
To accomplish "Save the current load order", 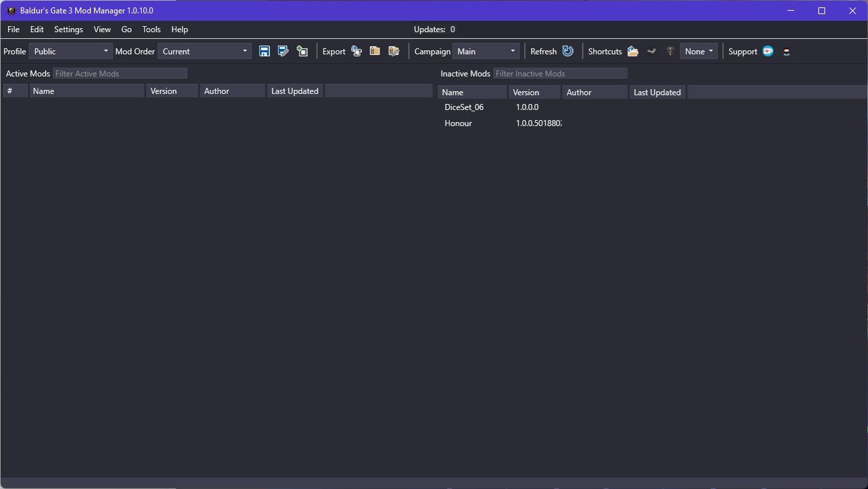I will coord(264,51).
